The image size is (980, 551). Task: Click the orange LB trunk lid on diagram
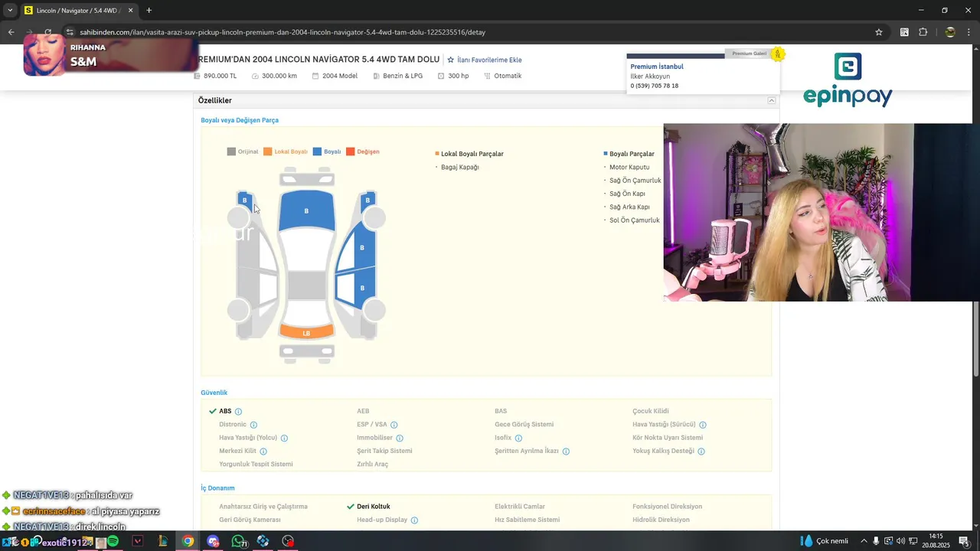point(306,332)
